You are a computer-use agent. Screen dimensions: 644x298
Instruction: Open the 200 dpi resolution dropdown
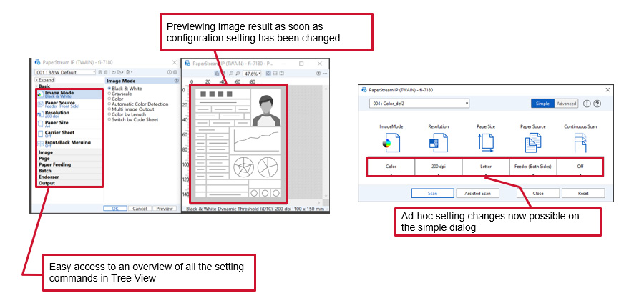coord(438,167)
